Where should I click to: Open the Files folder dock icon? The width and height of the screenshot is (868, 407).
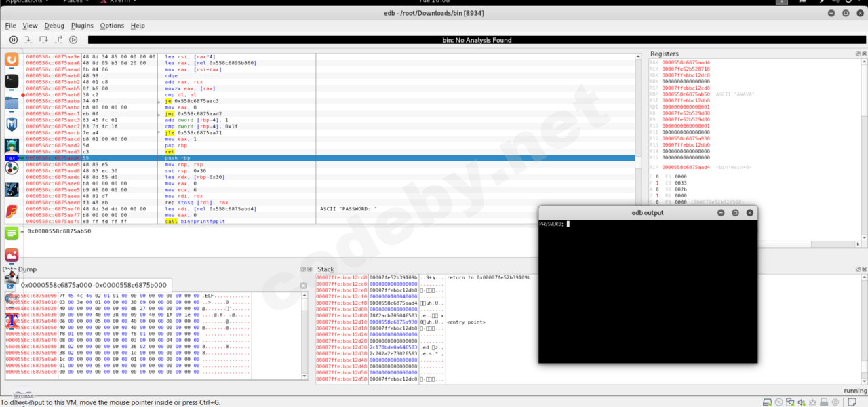tap(12, 103)
